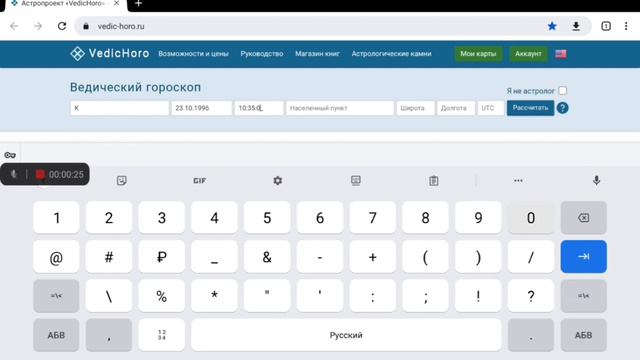640x360 pixels.
Task: Click the 'Аккаунт' button
Action: pyautogui.click(x=528, y=53)
